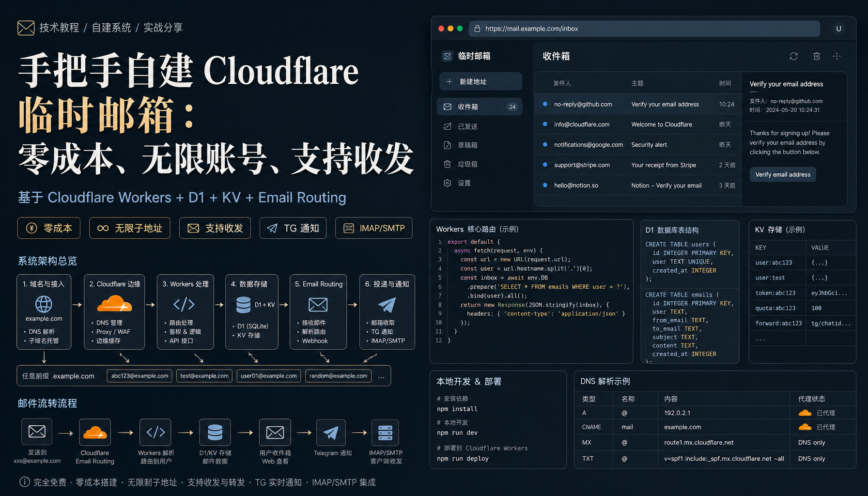868x496 pixels.
Task: Click the npm run deploy command
Action: pyautogui.click(x=463, y=458)
